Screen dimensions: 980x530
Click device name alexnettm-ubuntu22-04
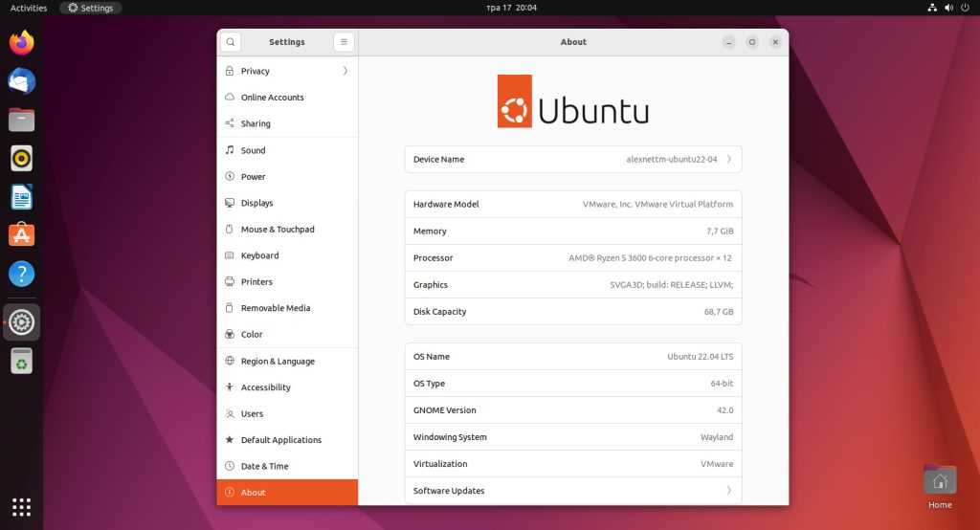(x=672, y=160)
